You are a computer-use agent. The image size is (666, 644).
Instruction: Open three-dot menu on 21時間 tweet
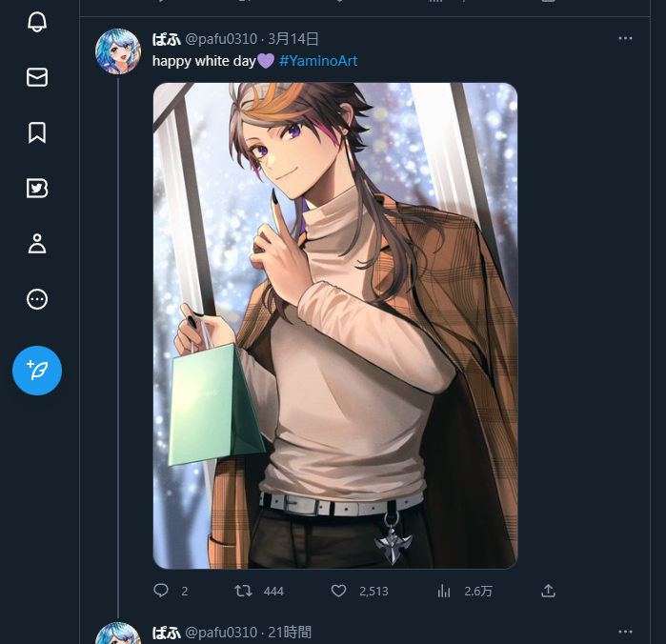click(x=625, y=632)
